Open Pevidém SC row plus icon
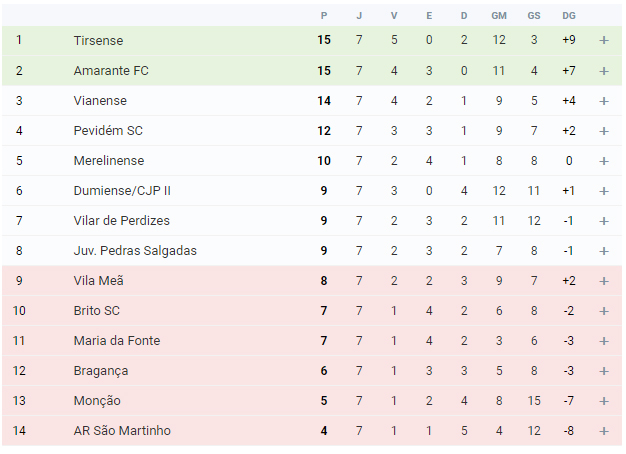The image size is (626, 454). [604, 131]
